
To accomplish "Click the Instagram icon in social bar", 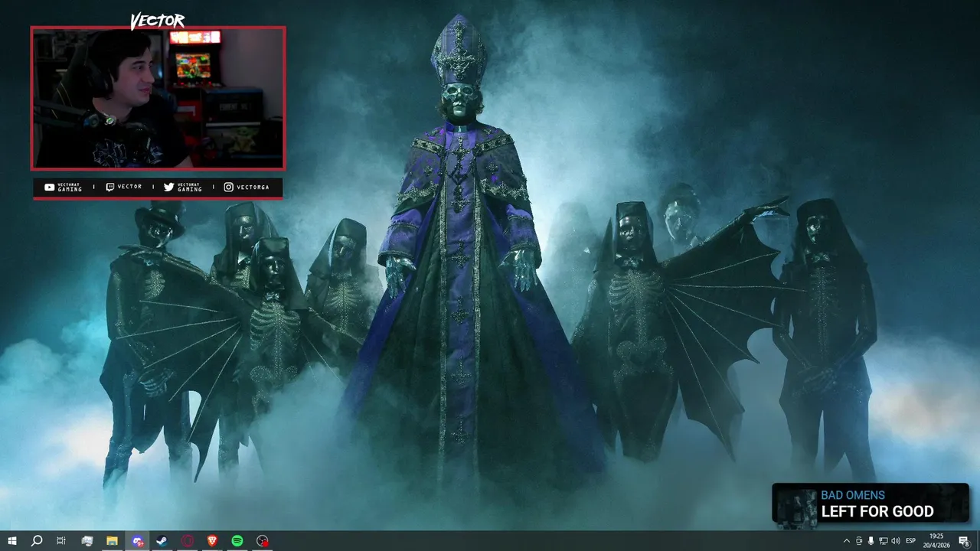I will click(228, 187).
